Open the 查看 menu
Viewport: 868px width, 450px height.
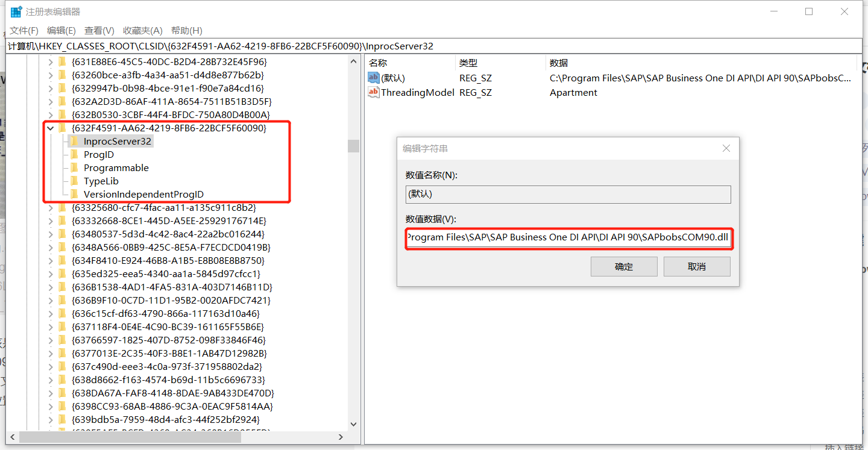(98, 30)
